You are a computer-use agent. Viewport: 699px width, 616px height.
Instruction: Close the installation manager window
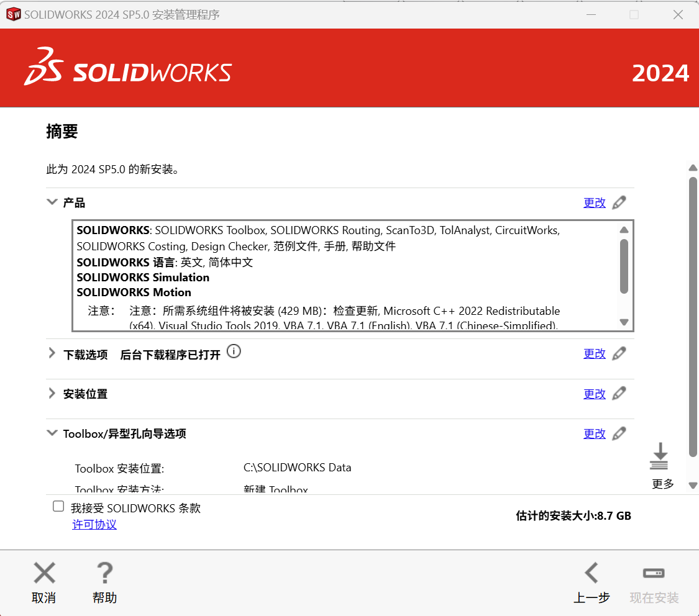[x=678, y=15]
